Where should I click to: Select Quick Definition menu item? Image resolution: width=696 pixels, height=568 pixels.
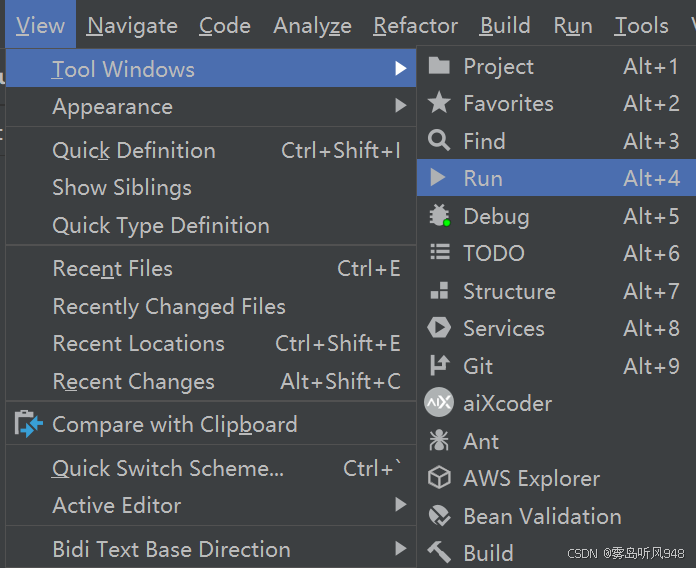tap(133, 151)
